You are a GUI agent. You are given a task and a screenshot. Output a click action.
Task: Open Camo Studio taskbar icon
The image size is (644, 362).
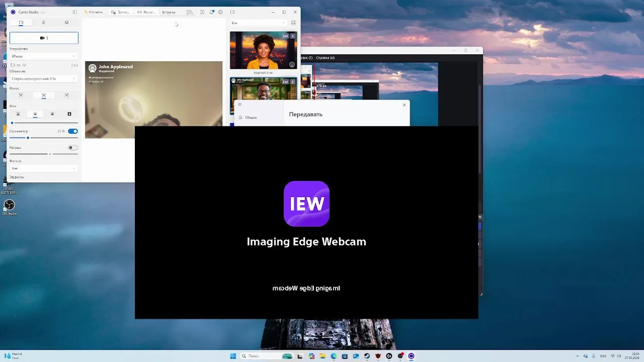[x=411, y=356]
